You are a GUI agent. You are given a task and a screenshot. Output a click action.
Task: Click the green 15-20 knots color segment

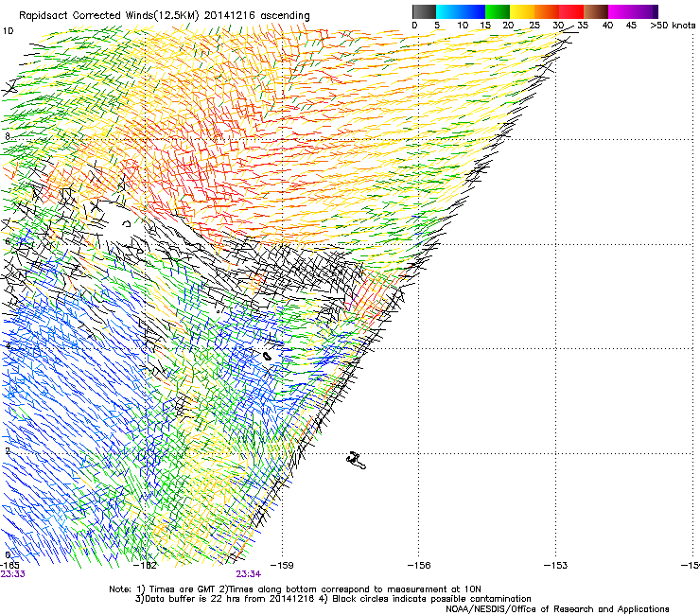pyautogui.click(x=498, y=11)
